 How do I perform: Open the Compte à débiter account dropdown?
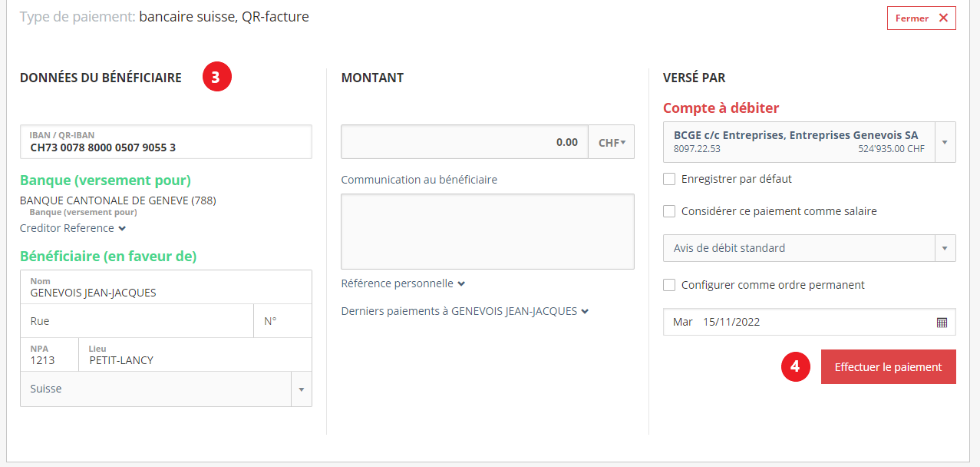click(810, 142)
